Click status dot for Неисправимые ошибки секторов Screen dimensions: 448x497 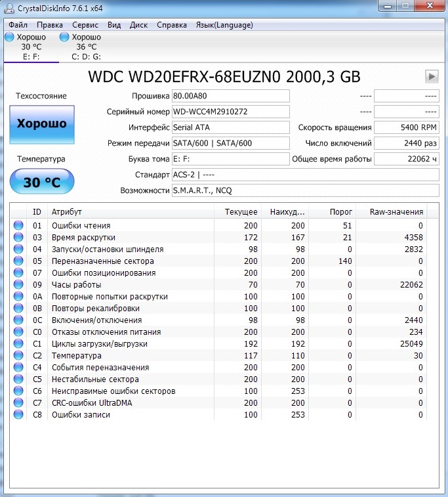18,391
